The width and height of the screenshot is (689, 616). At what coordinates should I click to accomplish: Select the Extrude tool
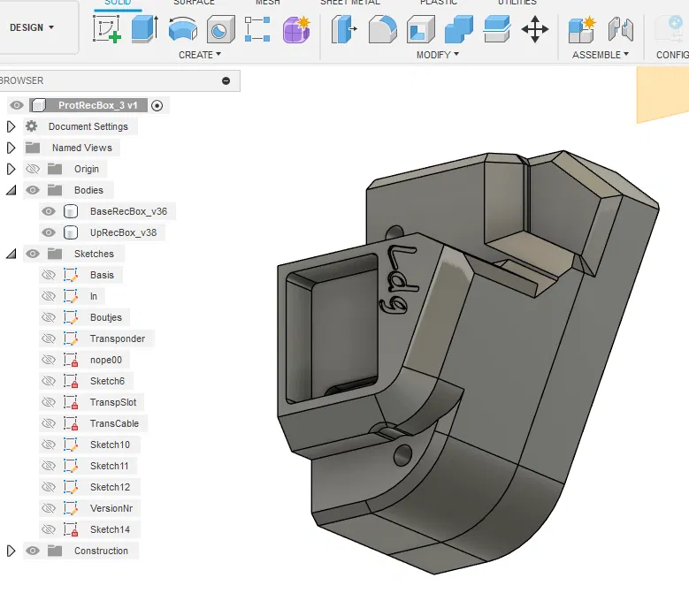pyautogui.click(x=144, y=29)
